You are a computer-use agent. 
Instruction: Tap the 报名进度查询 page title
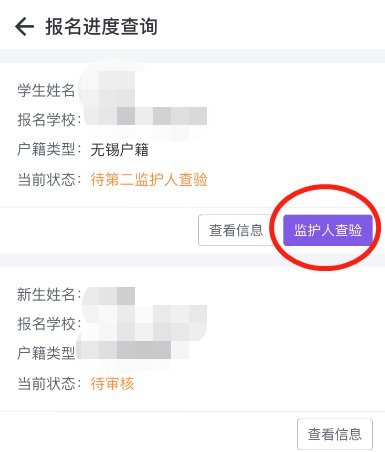pos(101,27)
